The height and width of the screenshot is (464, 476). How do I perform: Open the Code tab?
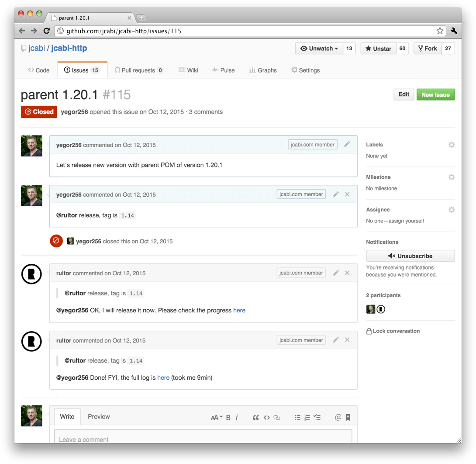click(38, 70)
